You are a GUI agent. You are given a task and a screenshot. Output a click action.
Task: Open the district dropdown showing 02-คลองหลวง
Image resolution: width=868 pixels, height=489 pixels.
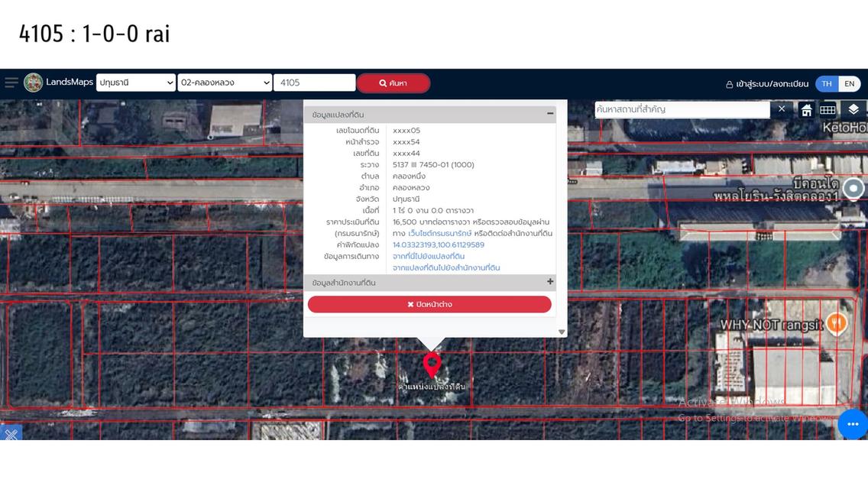tap(225, 83)
